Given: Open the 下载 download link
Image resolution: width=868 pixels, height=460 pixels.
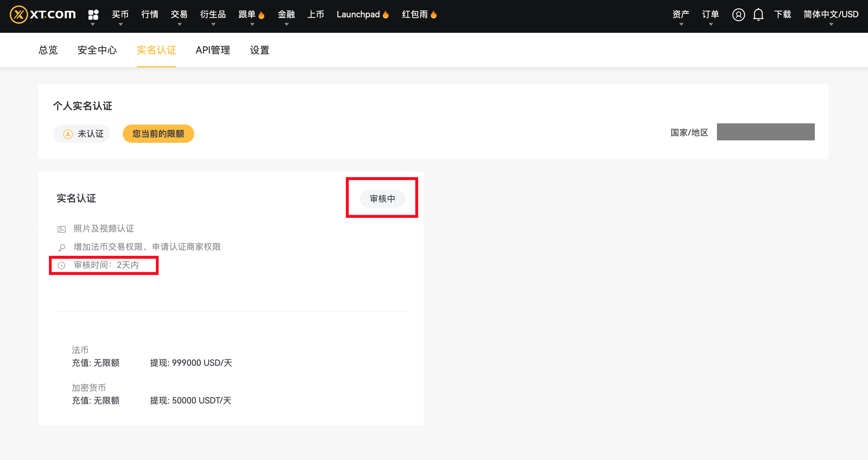Looking at the screenshot, I should 782,15.
